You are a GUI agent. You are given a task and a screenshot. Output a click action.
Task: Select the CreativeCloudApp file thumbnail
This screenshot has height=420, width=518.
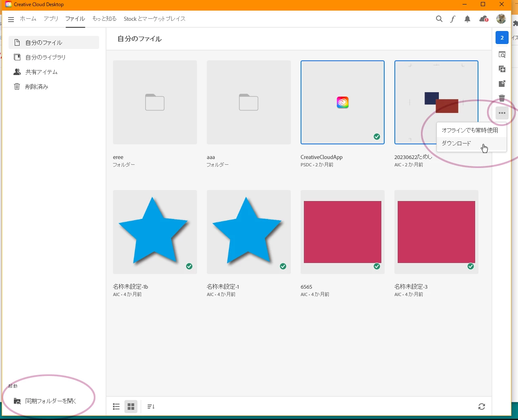coord(343,102)
